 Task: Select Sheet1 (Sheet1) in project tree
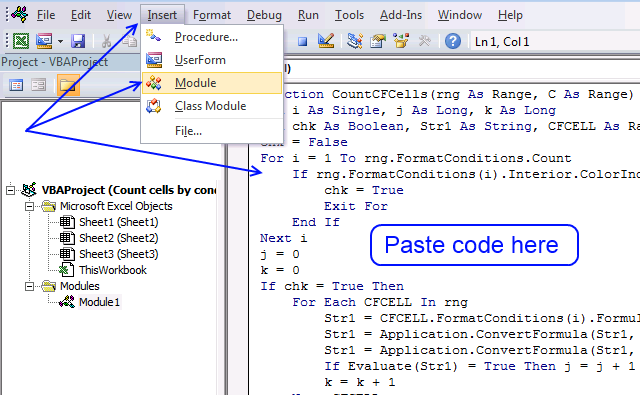click(x=118, y=222)
